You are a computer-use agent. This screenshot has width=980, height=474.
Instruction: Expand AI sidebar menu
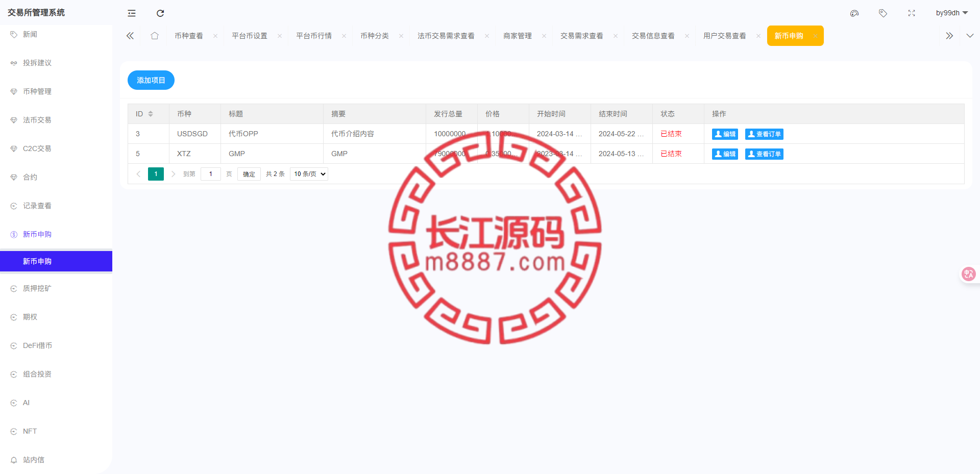pyautogui.click(x=56, y=403)
